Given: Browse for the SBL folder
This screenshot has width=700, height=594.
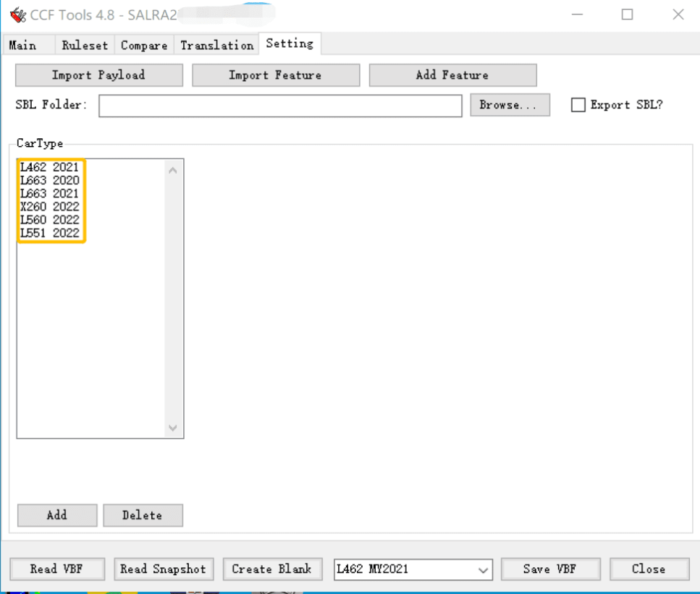Looking at the screenshot, I should pos(510,105).
